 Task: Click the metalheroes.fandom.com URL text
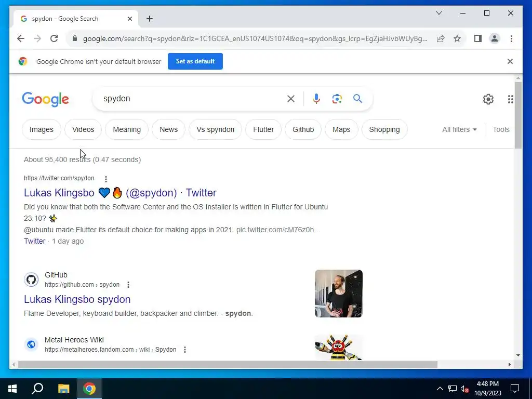(110, 350)
